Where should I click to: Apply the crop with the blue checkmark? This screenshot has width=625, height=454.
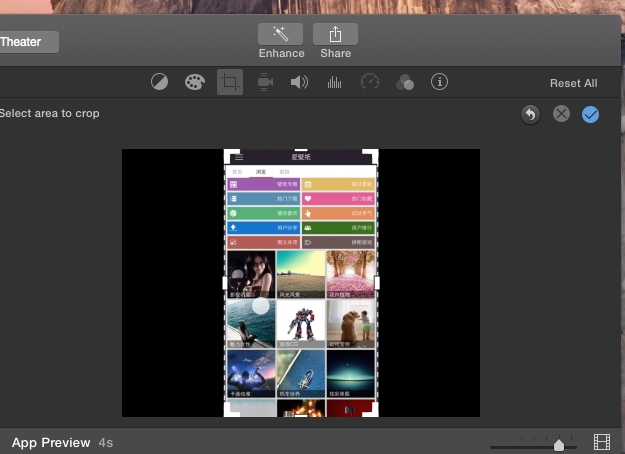pyautogui.click(x=590, y=114)
